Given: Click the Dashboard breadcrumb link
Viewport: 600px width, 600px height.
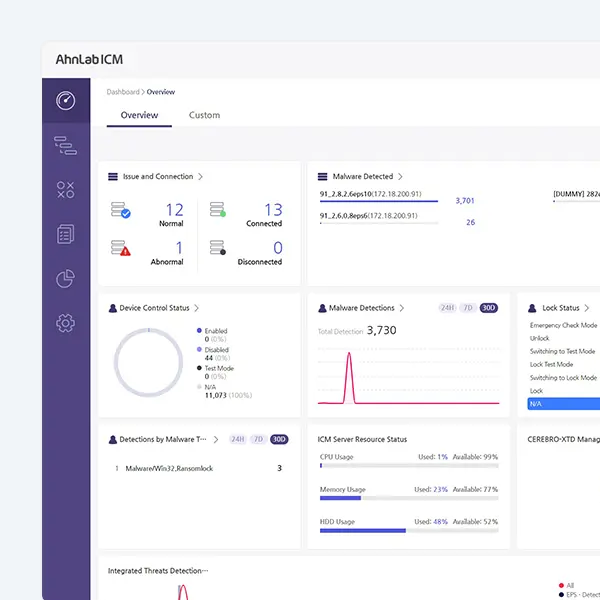Looking at the screenshot, I should (123, 92).
